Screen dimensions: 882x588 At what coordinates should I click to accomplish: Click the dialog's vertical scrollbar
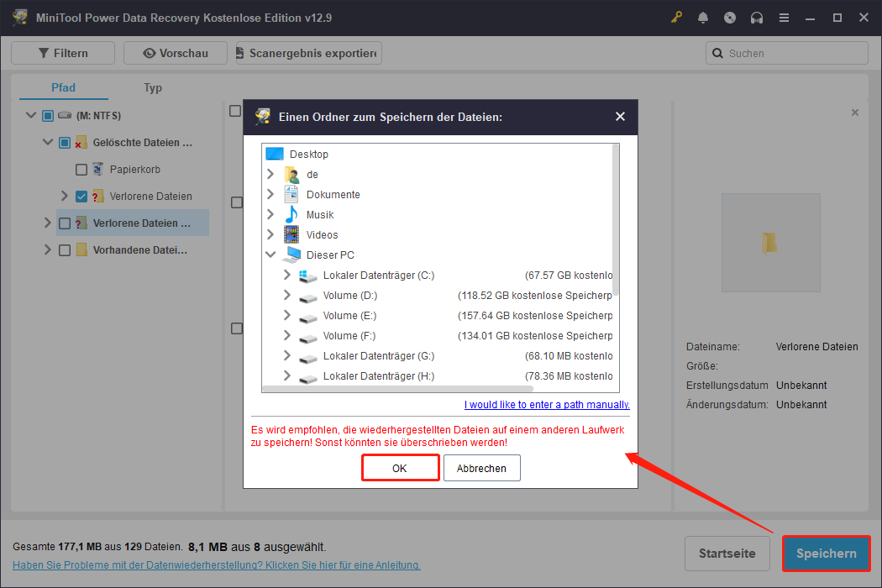[616, 221]
